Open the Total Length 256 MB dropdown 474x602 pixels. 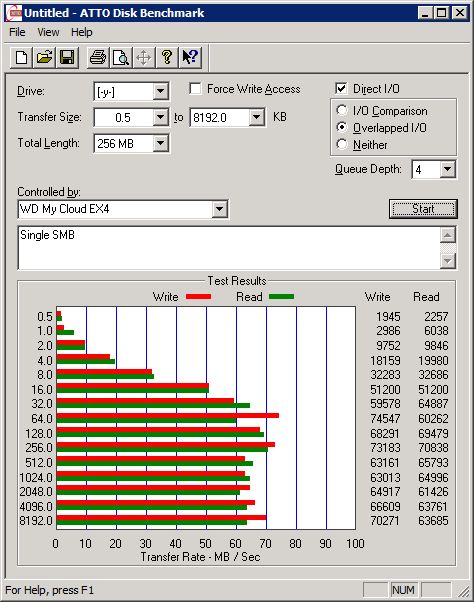tap(160, 144)
